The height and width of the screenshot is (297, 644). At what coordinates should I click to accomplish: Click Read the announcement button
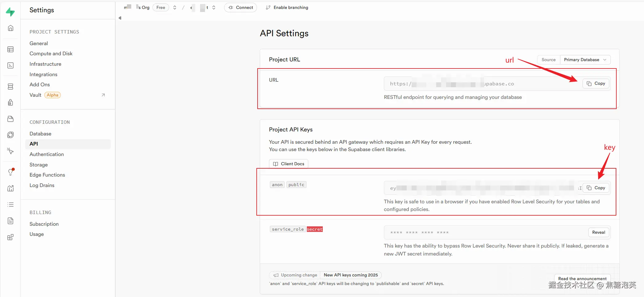(x=583, y=279)
